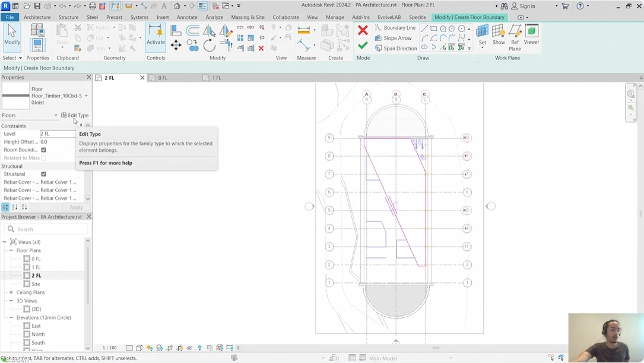Click the Edit Type button

tap(75, 116)
